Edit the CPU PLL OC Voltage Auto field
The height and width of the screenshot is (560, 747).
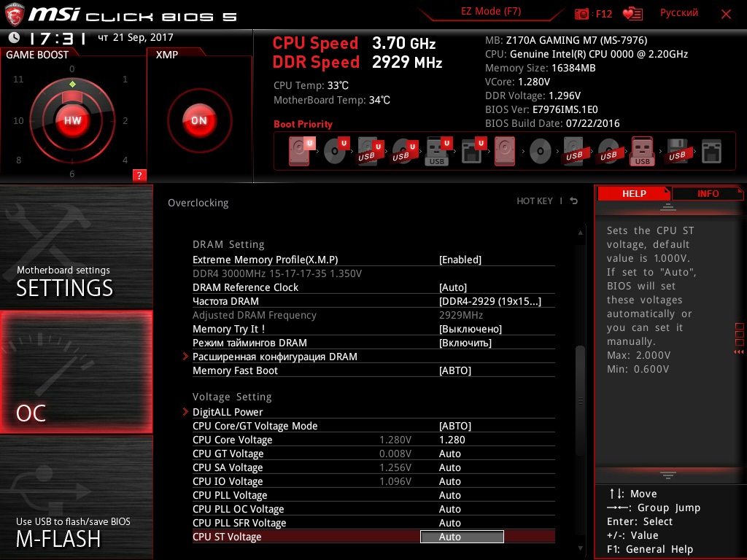(449, 508)
